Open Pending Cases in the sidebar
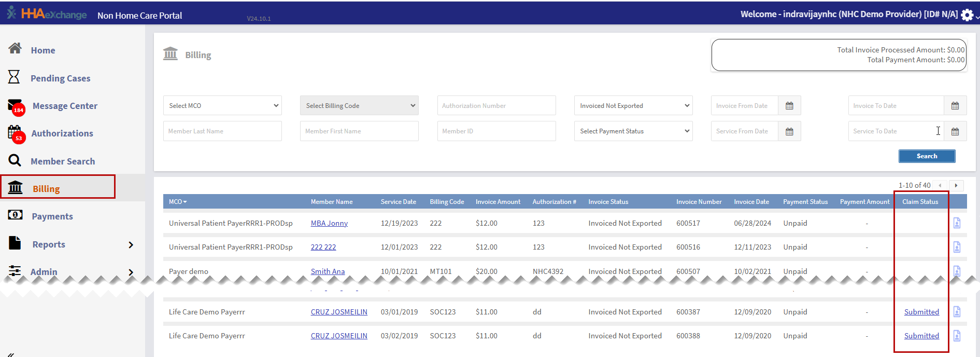Viewport: 980px width, 357px height. click(61, 78)
